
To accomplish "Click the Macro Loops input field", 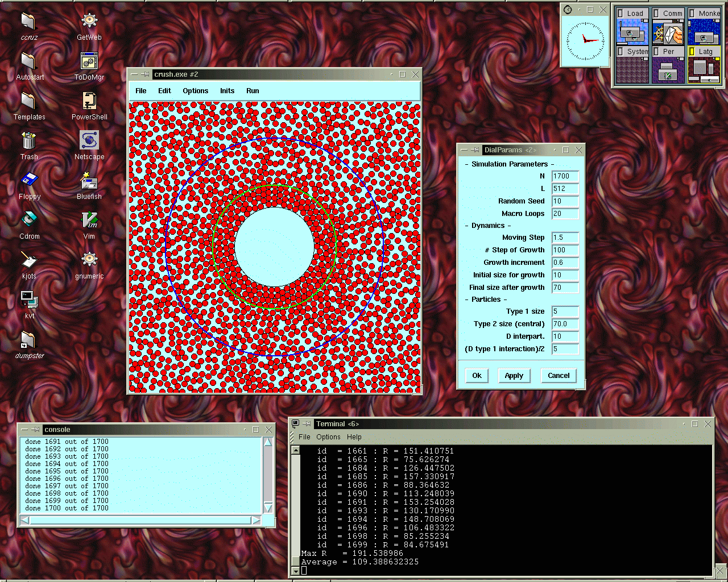I will click(x=565, y=214).
